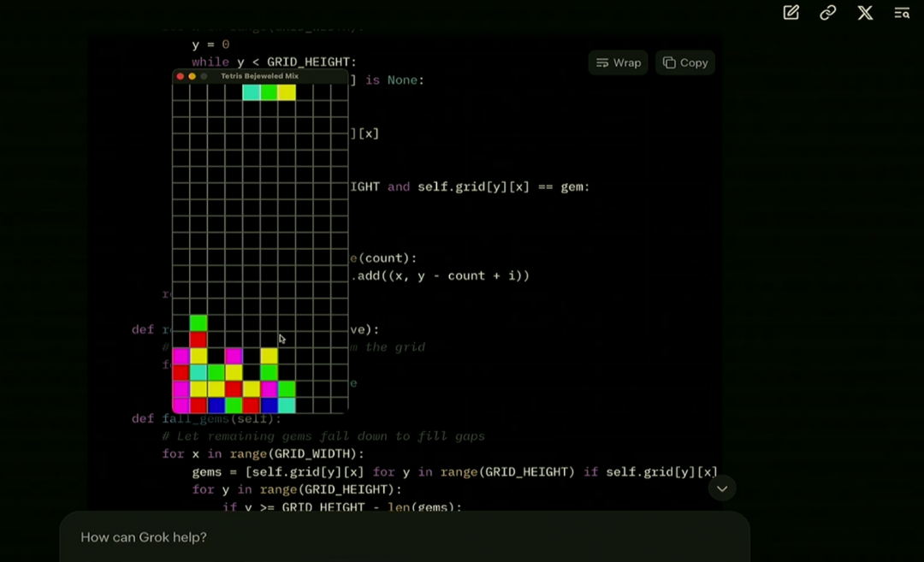Toggle Wrap for the code block

[x=619, y=62]
